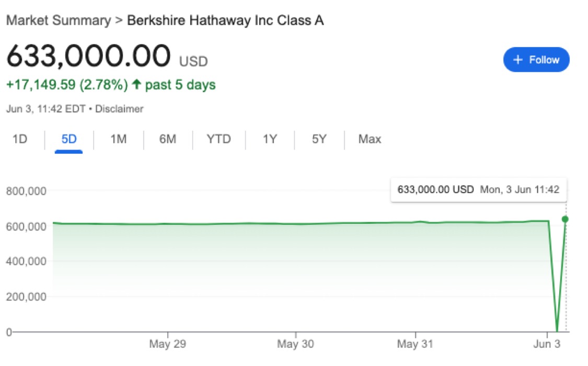Image resolution: width=588 pixels, height=366 pixels.
Task: Select the 1D time range tab
Action: pos(20,140)
